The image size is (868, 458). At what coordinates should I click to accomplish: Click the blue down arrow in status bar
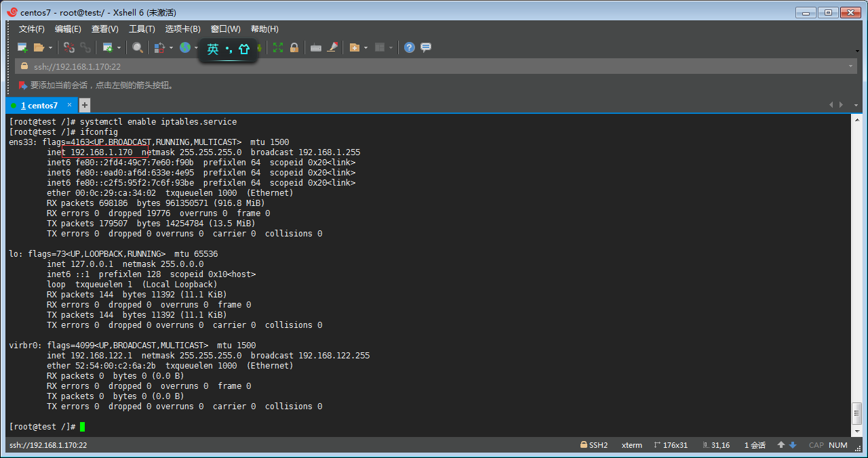click(x=792, y=445)
